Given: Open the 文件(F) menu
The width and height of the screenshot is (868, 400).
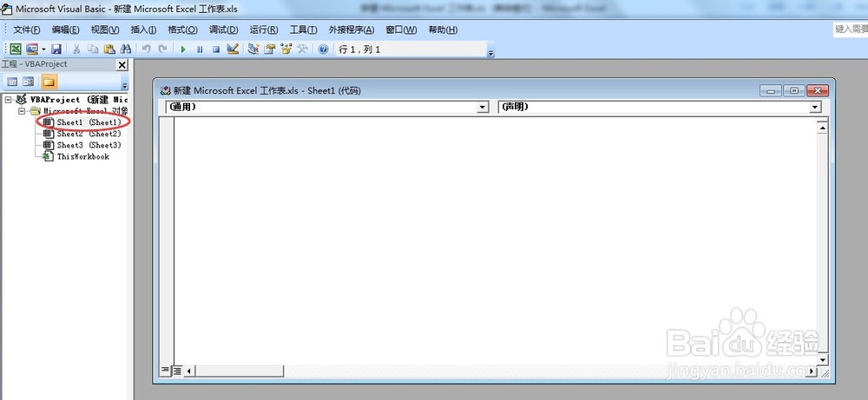Looking at the screenshot, I should (x=27, y=30).
